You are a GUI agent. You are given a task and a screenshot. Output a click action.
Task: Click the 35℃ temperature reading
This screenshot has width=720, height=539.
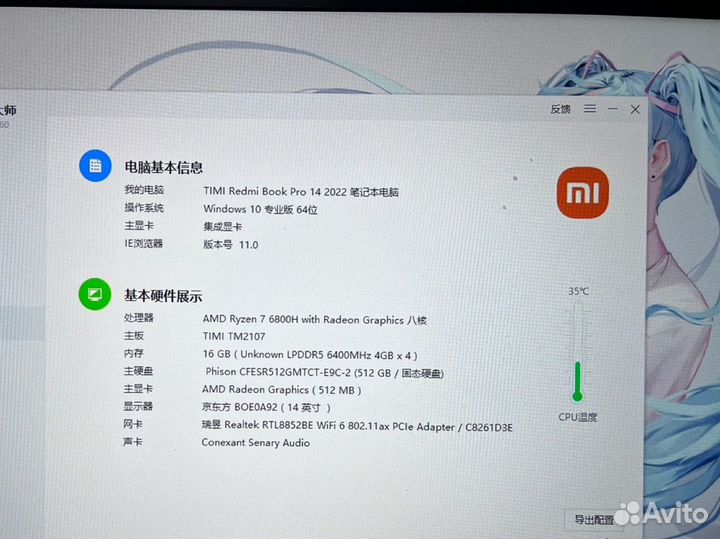pyautogui.click(x=578, y=291)
